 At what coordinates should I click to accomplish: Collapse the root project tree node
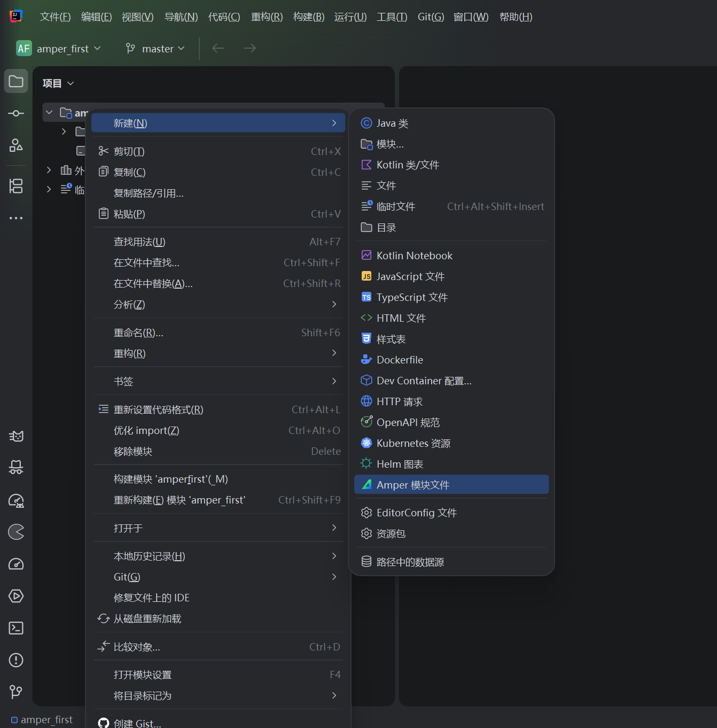tap(49, 113)
